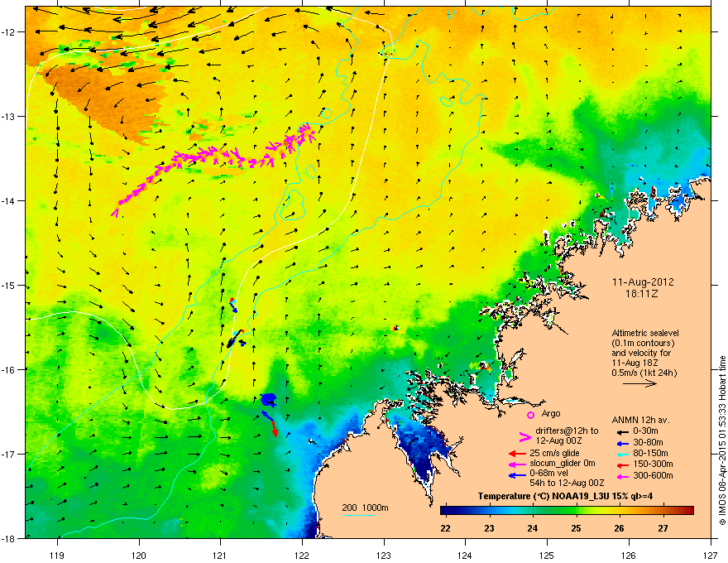The width and height of the screenshot is (728, 563).
Task: Click the drifters@12h to legend text
Action: tap(567, 431)
